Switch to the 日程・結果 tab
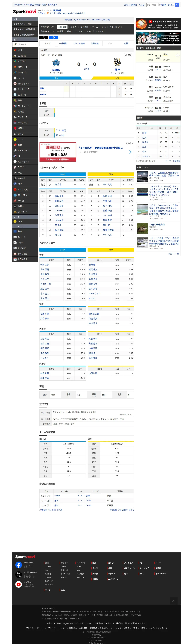The height and width of the screenshot is (644, 193). (62, 27)
